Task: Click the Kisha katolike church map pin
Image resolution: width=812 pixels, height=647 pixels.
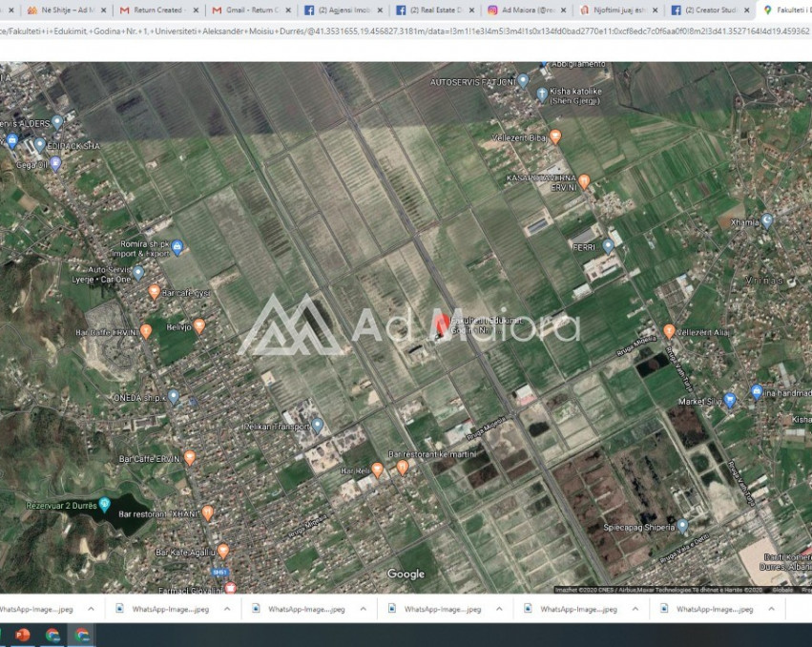Action: tap(542, 94)
